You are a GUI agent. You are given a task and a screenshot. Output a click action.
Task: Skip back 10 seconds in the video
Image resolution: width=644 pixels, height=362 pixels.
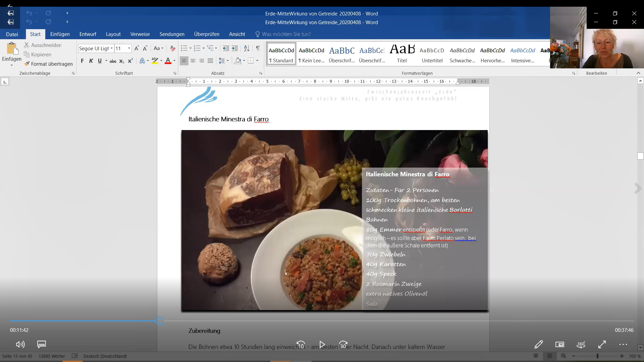click(x=301, y=345)
